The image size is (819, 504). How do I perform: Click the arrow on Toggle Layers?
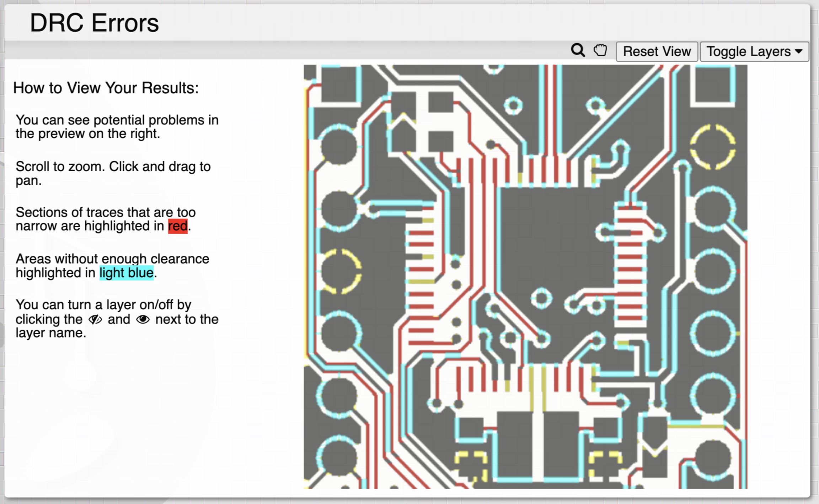(x=799, y=52)
